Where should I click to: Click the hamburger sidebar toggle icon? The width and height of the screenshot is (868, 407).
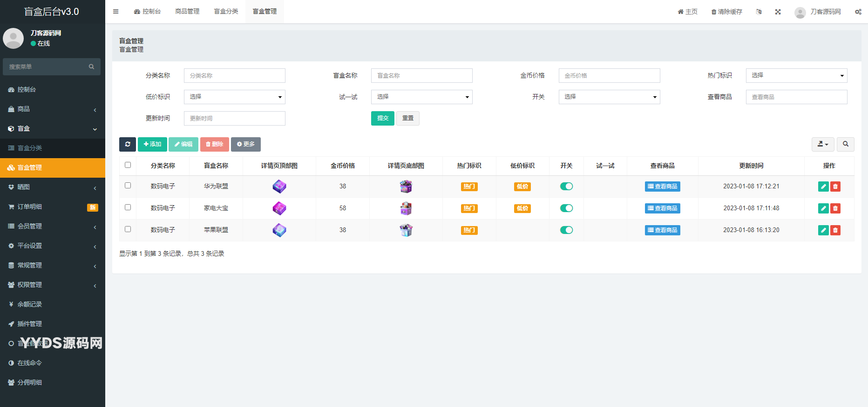pos(116,12)
